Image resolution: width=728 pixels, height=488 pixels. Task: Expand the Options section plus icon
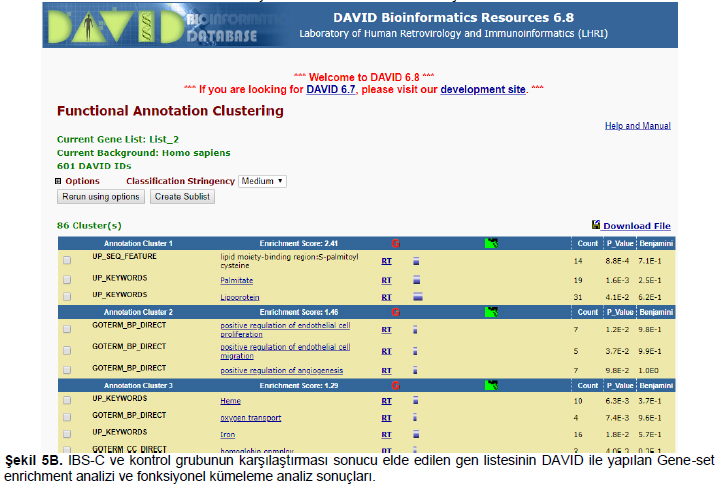coord(58,181)
